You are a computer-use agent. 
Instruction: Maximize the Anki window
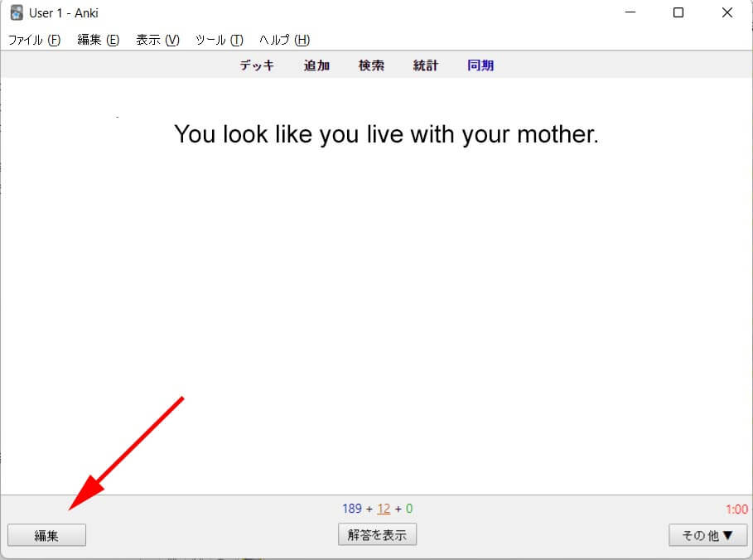[x=678, y=12]
